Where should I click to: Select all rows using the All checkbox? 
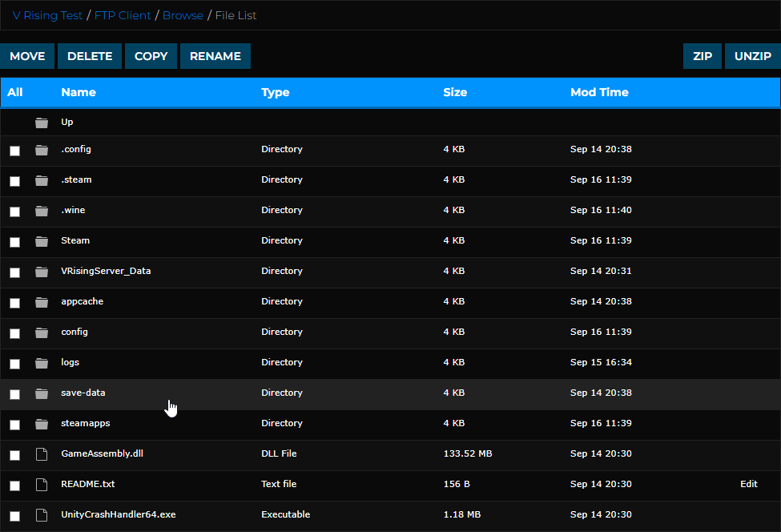pos(14,92)
